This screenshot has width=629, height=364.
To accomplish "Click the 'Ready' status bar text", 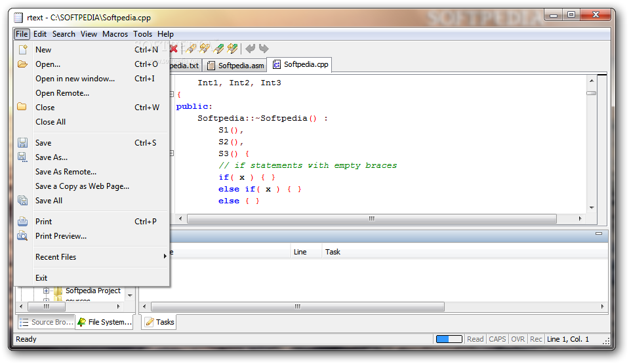I will (26, 339).
